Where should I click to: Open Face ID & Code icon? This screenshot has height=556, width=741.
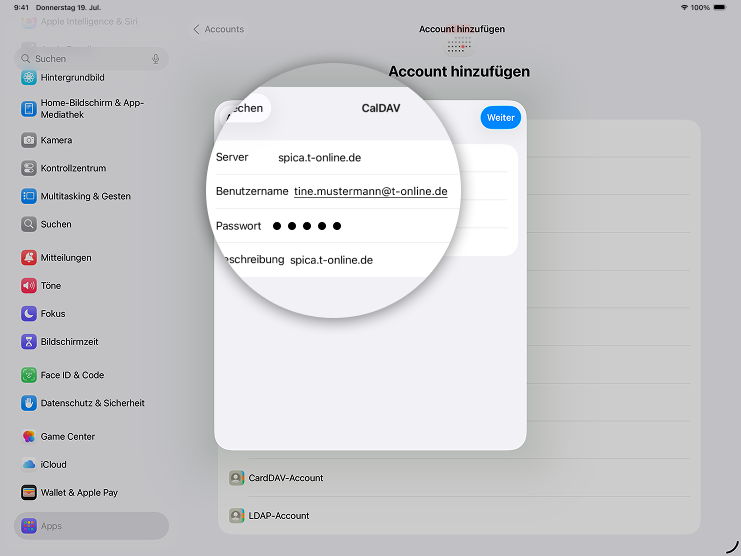click(29, 375)
